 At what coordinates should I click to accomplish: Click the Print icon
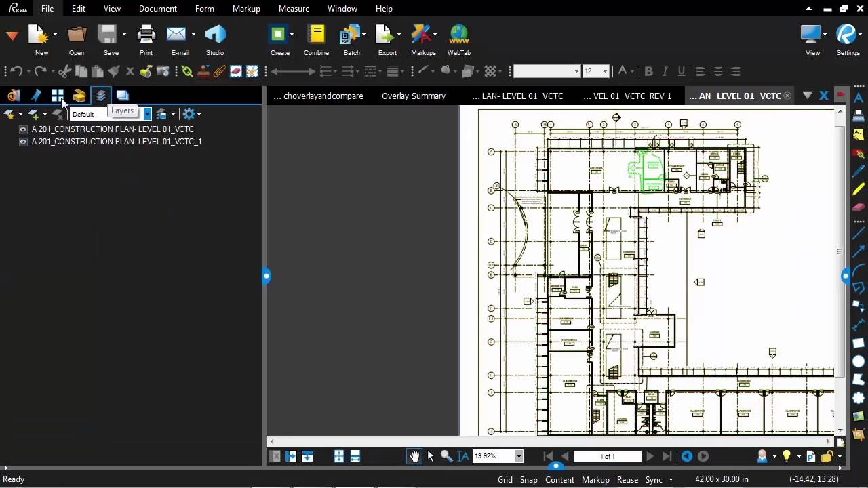click(x=146, y=35)
